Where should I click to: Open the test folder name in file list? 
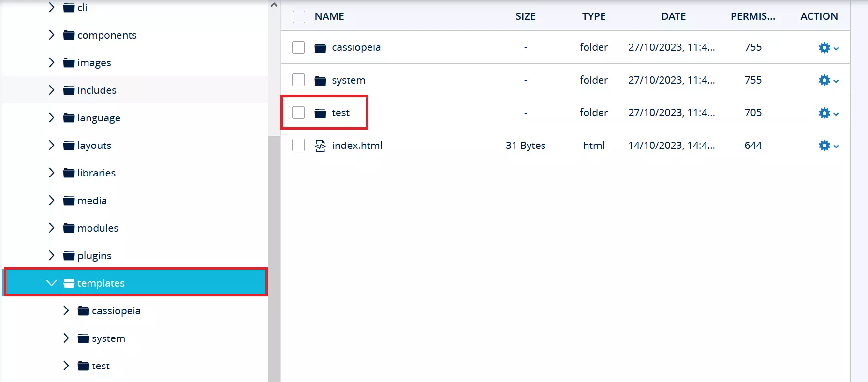(x=340, y=113)
